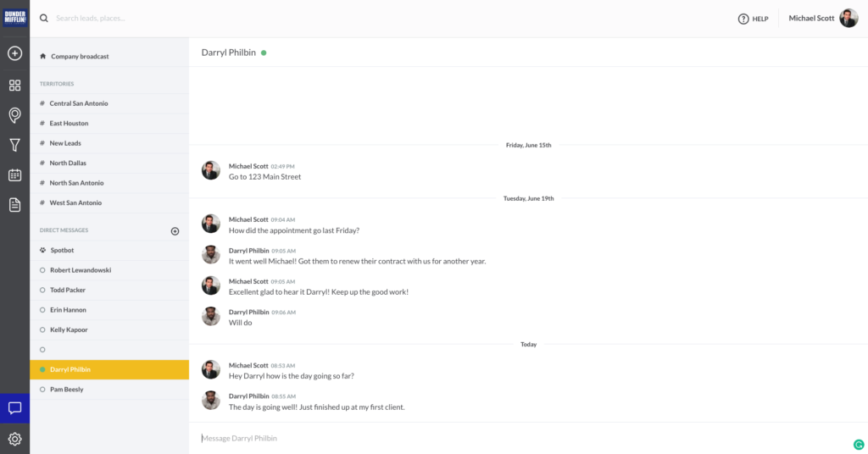The height and width of the screenshot is (454, 868).
Task: Open the dashboard grid icon
Action: point(15,86)
